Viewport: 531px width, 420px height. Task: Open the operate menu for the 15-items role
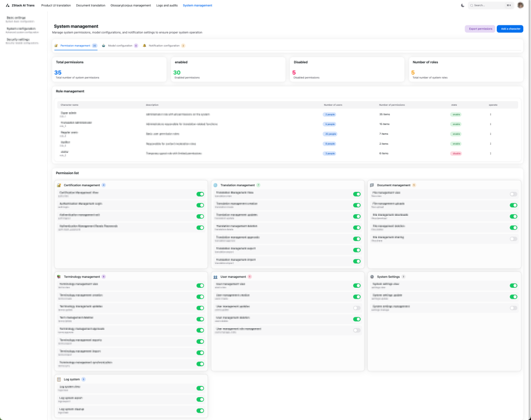click(491, 124)
